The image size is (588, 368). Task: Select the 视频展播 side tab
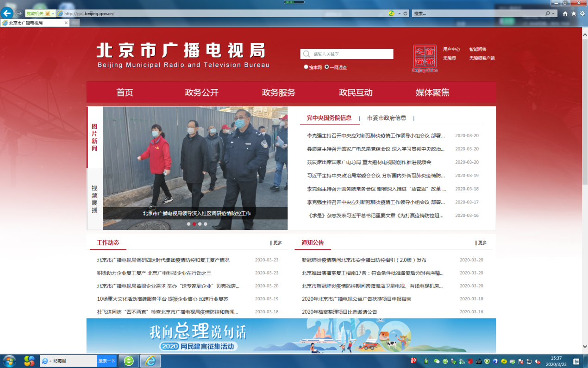click(94, 199)
